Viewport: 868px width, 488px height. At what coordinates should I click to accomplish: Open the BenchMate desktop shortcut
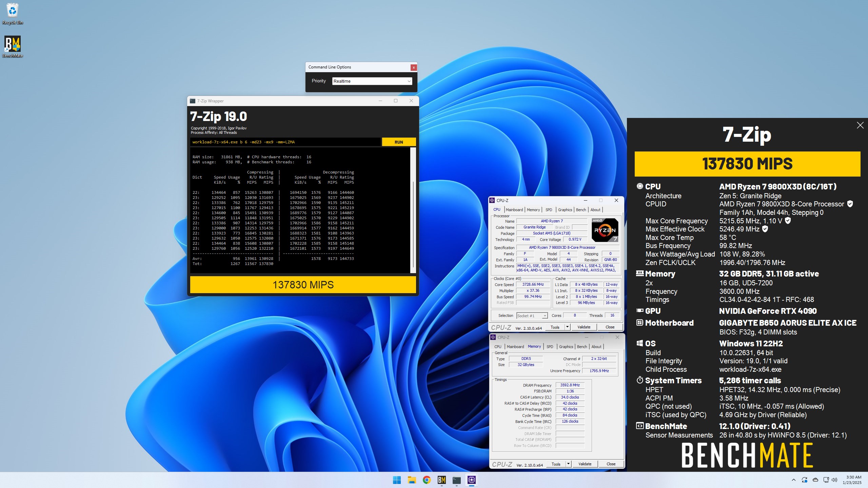point(13,47)
